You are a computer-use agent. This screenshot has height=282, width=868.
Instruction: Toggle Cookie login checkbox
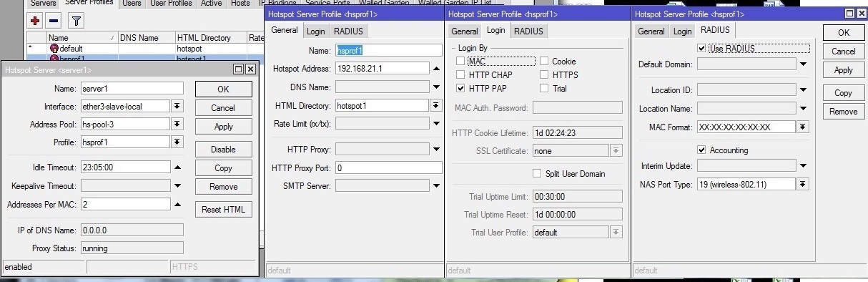click(545, 62)
